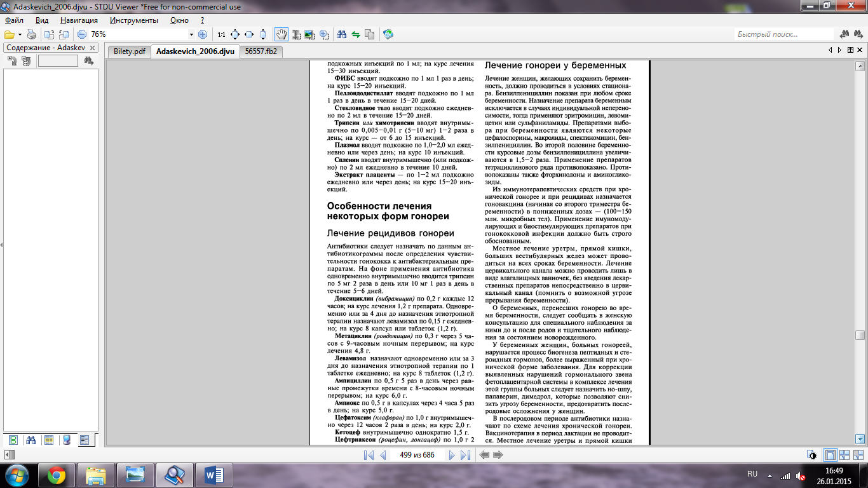The image size is (868, 488).
Task: Click the globe settings icon in toolbar
Action: (388, 34)
